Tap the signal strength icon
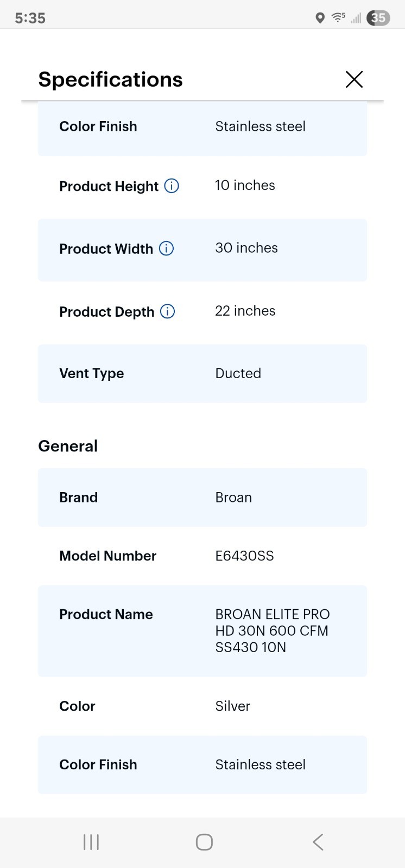Viewport: 405px width, 868px height. 356,18
